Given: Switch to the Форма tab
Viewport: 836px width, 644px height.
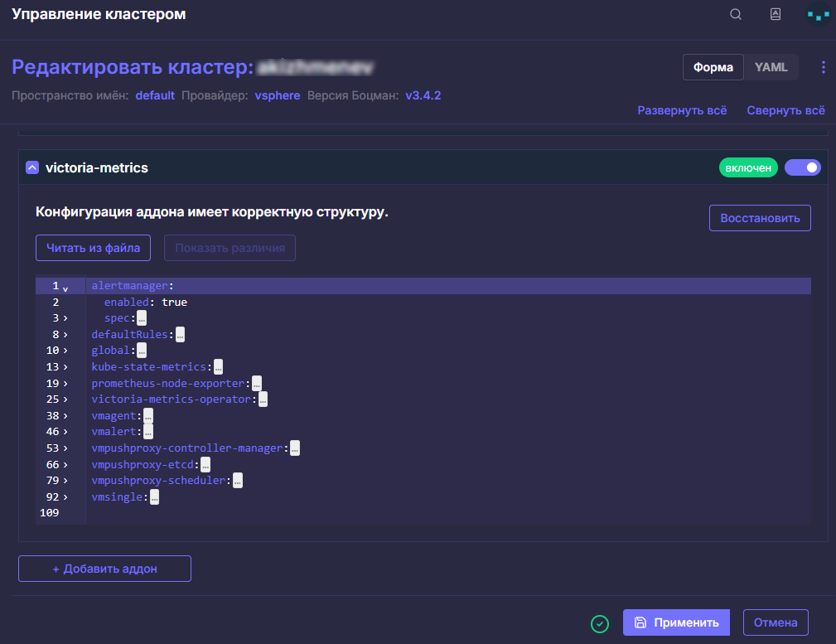Looking at the screenshot, I should [713, 67].
